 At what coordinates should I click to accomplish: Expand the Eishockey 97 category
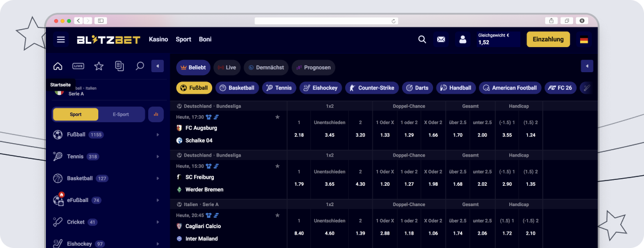pos(107,243)
